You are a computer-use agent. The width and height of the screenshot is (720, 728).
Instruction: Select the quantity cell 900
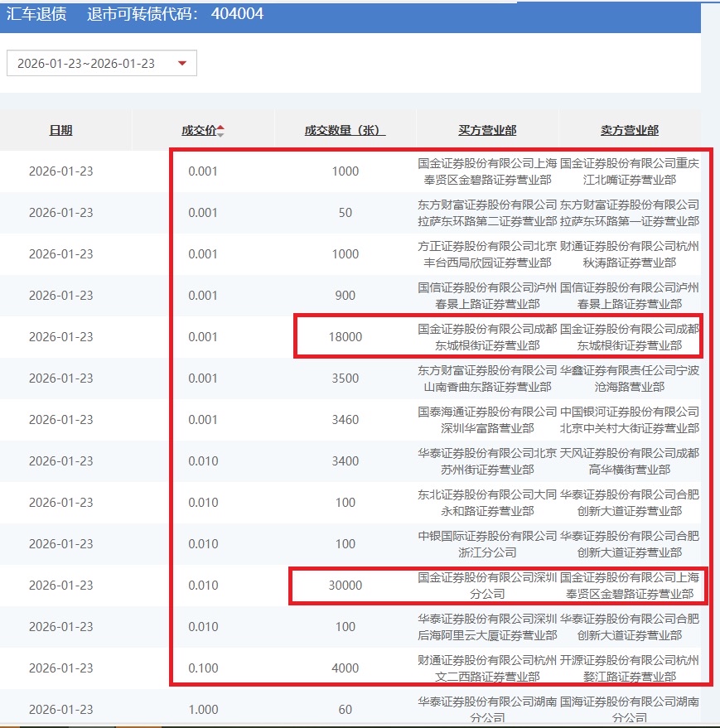point(346,296)
